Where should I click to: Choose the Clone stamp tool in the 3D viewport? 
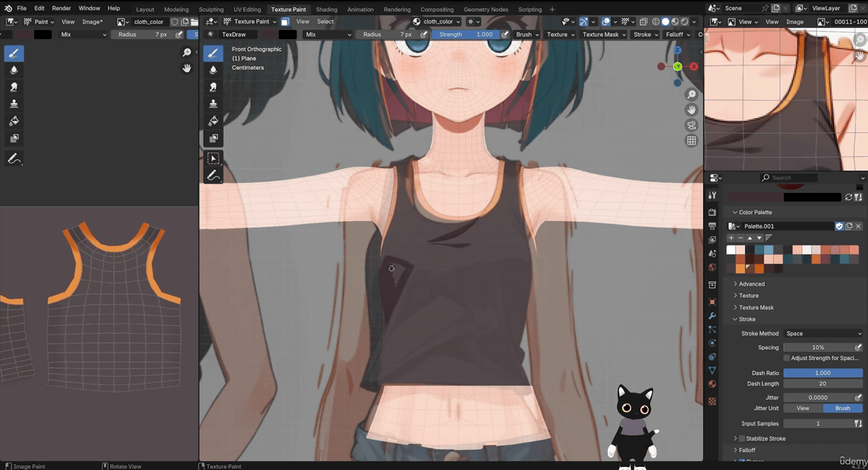213,104
